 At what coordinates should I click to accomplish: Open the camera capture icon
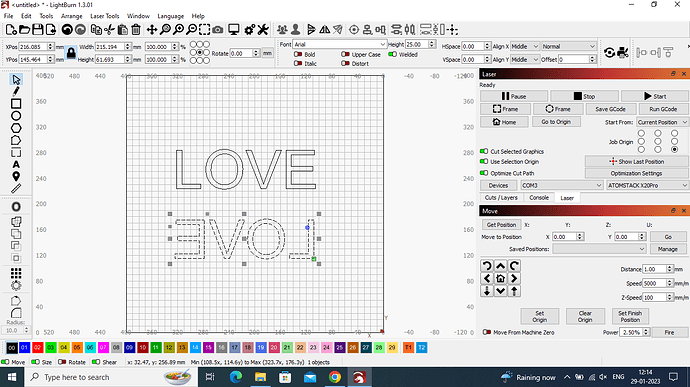218,29
